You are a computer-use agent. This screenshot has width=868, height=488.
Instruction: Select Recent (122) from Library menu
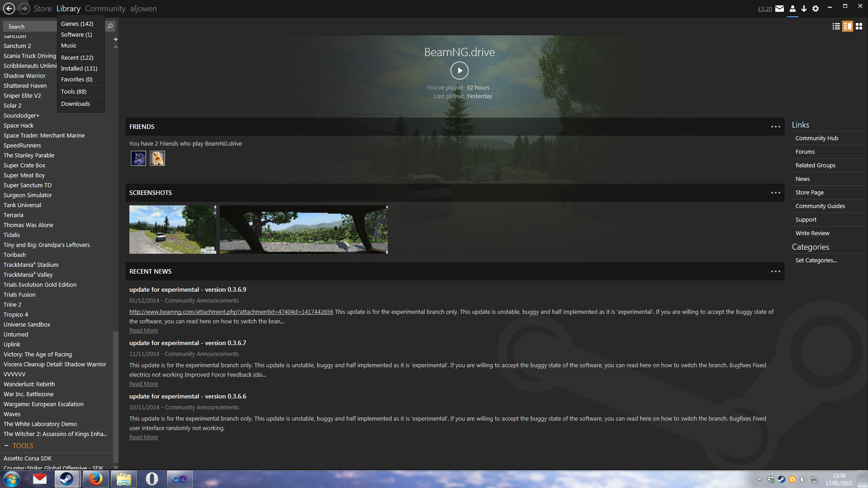(x=77, y=57)
